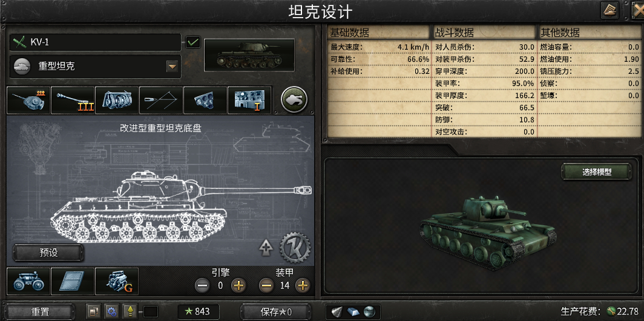Select the engine module slot
Viewport: 644px width, 321px height.
click(117, 281)
